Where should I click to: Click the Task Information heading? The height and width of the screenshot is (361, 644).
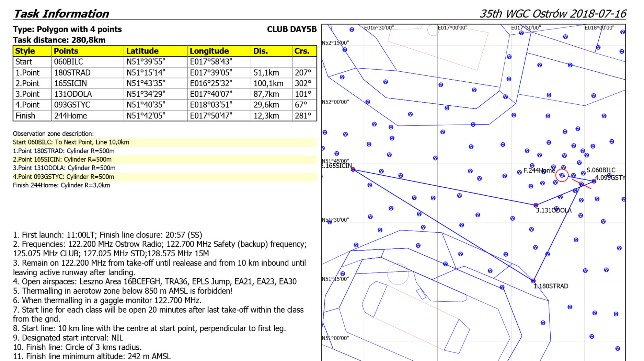coord(61,14)
